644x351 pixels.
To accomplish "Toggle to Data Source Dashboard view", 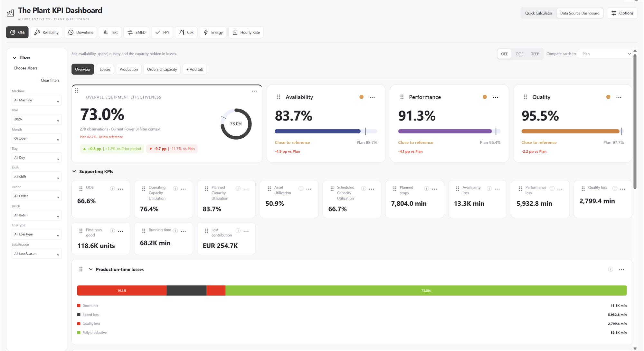I will (x=580, y=13).
